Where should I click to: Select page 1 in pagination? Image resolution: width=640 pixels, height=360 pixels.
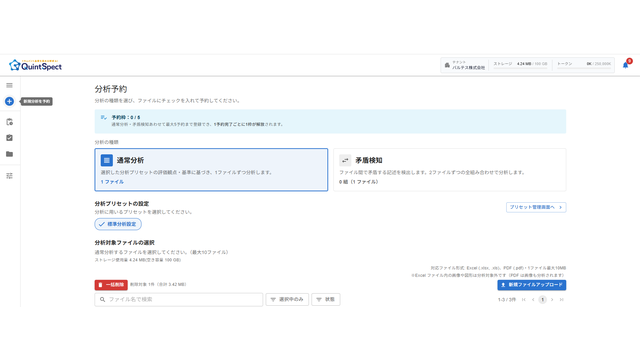[x=542, y=300]
